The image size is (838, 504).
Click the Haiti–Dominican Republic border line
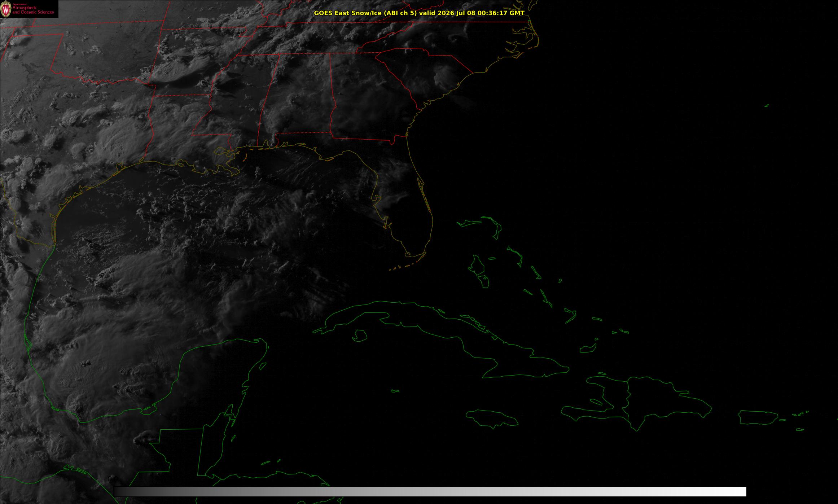tap(628, 403)
